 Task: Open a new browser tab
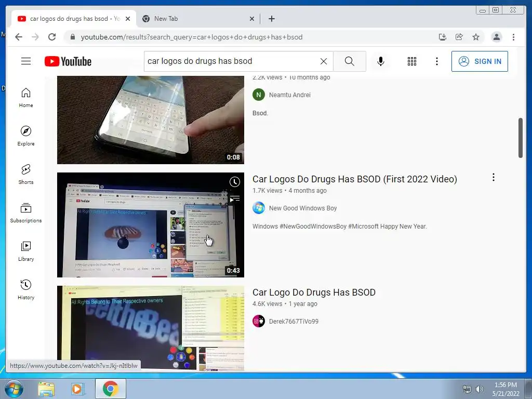[271, 19]
